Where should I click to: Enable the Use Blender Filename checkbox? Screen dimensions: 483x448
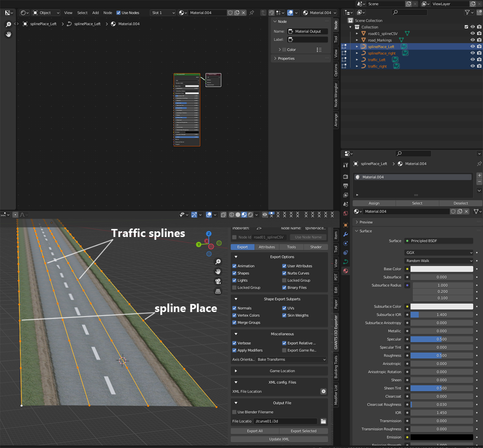234,412
